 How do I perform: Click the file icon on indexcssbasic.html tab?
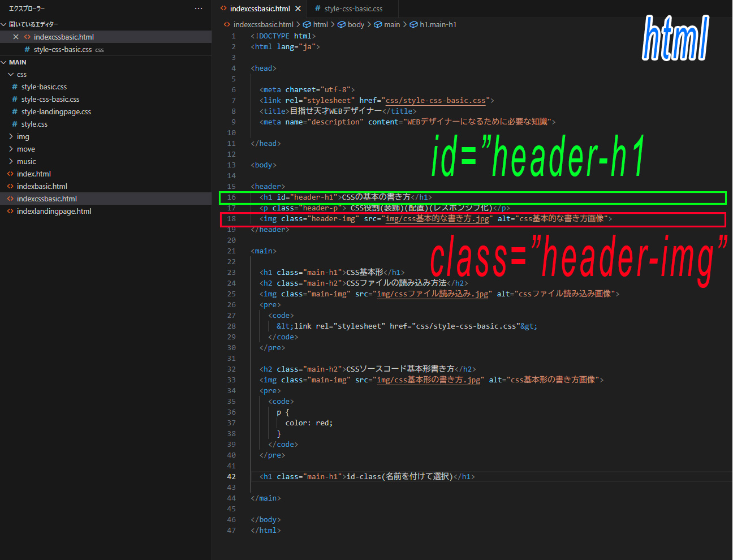pos(223,8)
